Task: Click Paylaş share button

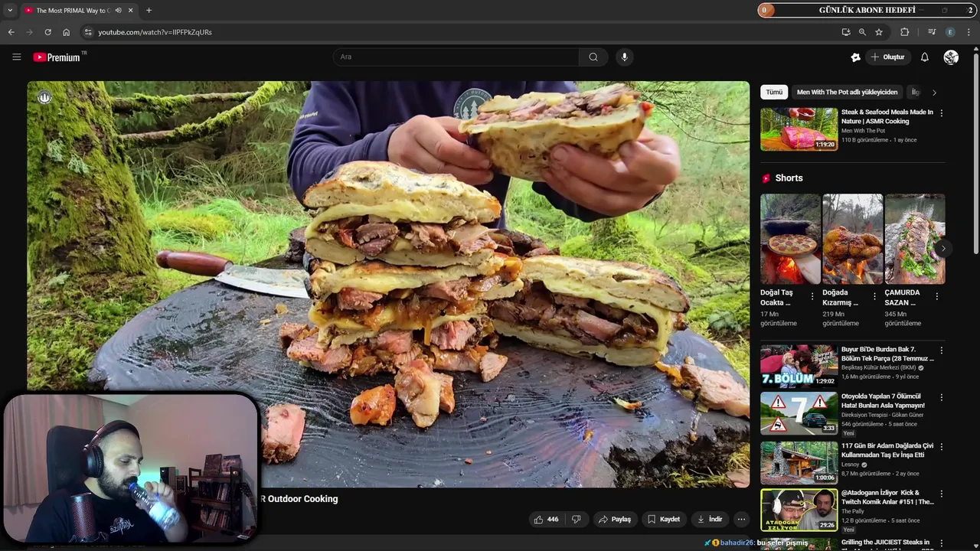Action: 615,519
